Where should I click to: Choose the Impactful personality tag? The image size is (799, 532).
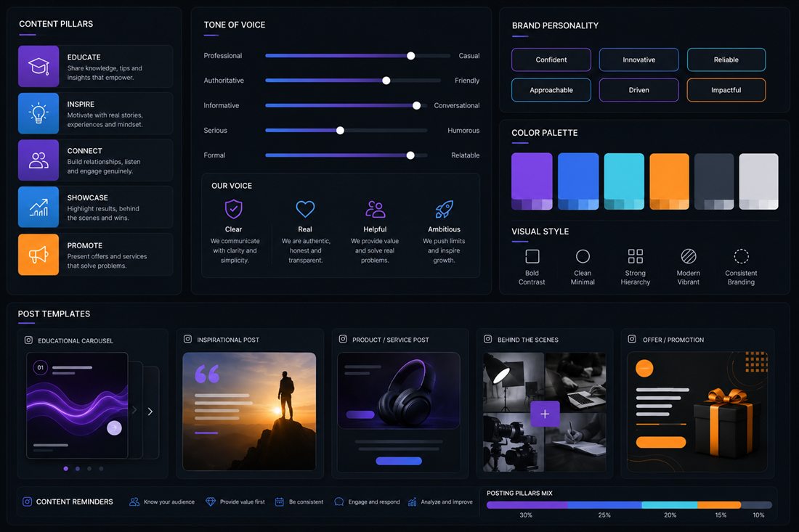point(726,90)
